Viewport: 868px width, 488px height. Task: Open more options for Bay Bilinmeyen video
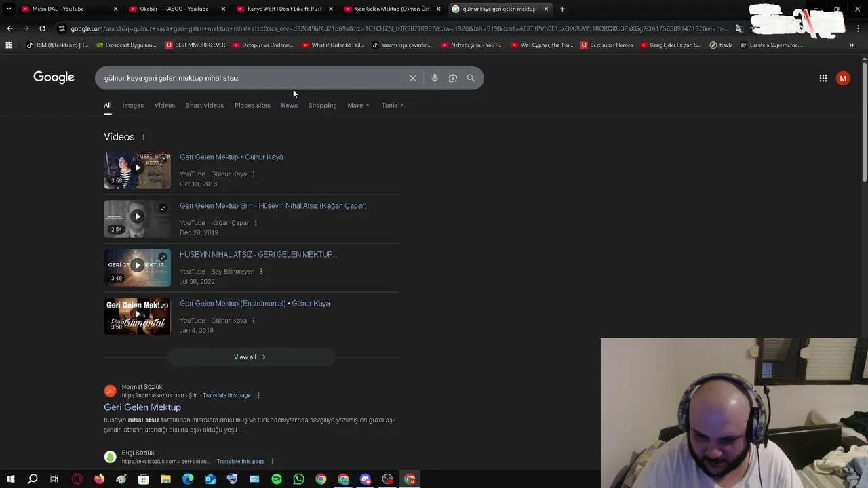(261, 272)
